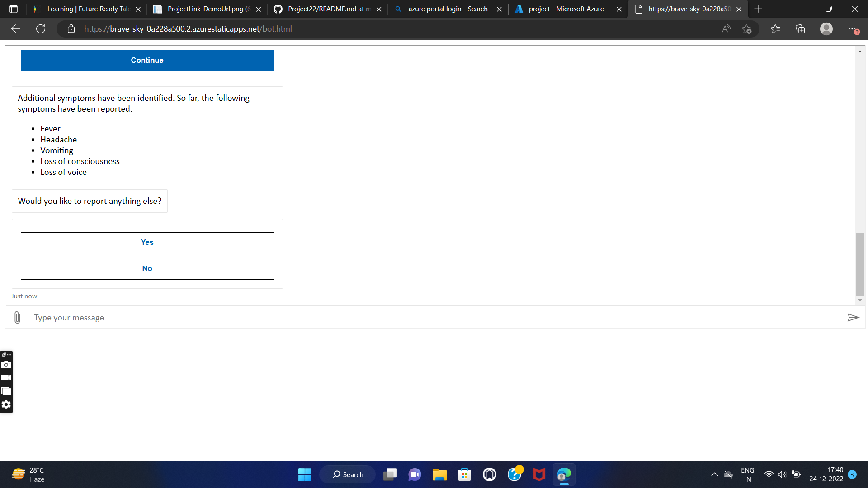Open Windows Start menu
The width and height of the screenshot is (868, 488).
305,474
